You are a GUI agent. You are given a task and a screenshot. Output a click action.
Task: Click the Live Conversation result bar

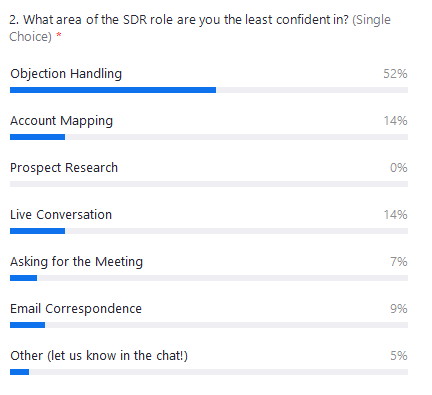209,231
